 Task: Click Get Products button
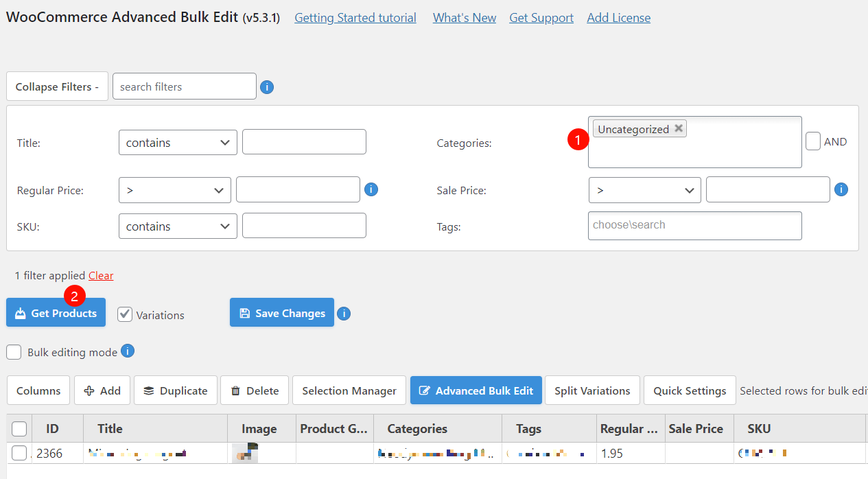(56, 313)
